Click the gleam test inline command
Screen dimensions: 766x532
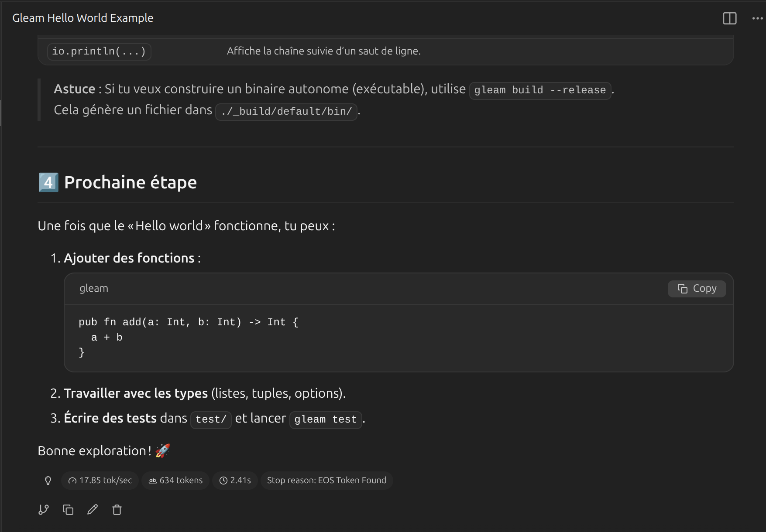point(325,419)
